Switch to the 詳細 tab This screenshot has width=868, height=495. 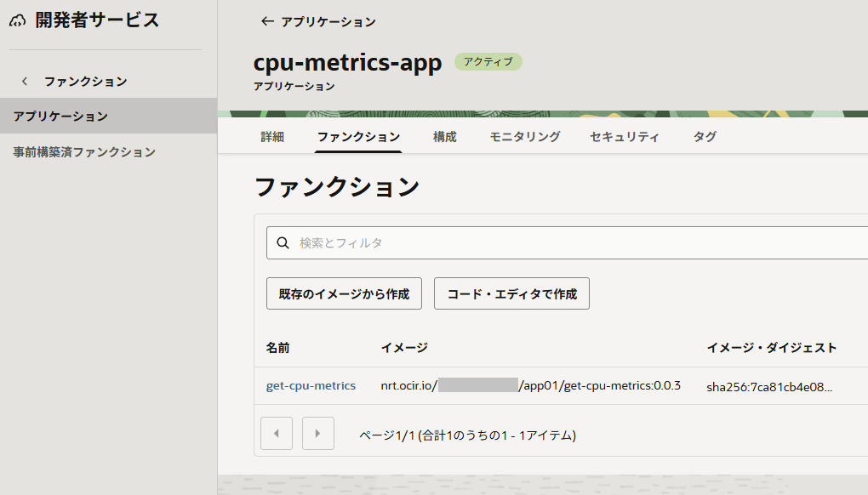click(x=272, y=137)
